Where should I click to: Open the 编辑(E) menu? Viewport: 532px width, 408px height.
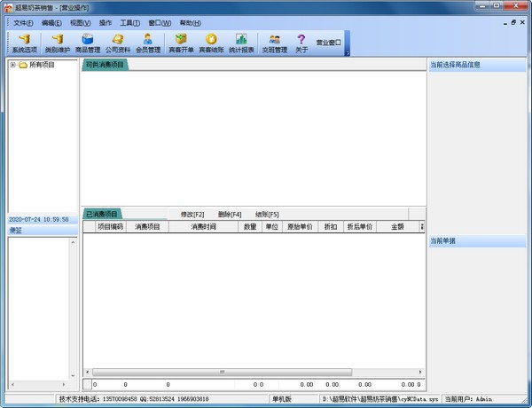coord(51,23)
